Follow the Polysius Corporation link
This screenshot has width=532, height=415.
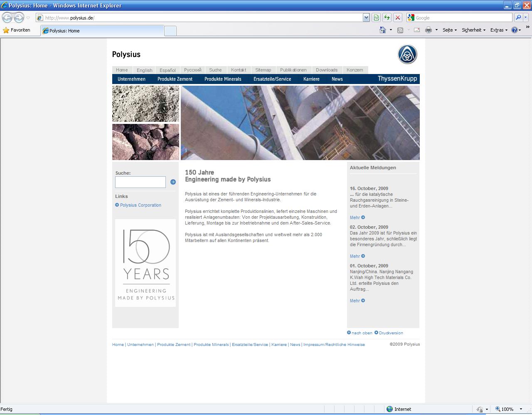(140, 205)
